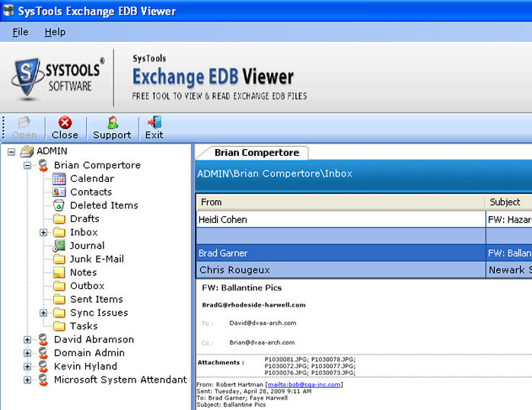Select the Tasks tree item

point(84,326)
